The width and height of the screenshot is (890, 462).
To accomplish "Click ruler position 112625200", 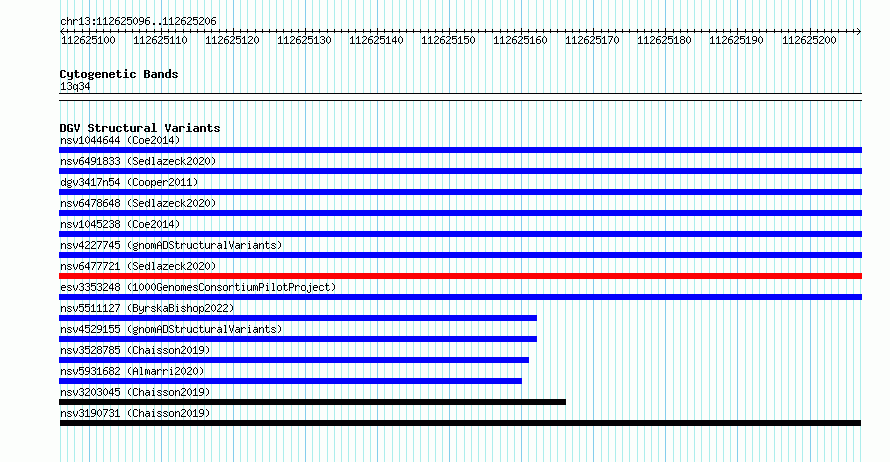I will click(x=809, y=40).
